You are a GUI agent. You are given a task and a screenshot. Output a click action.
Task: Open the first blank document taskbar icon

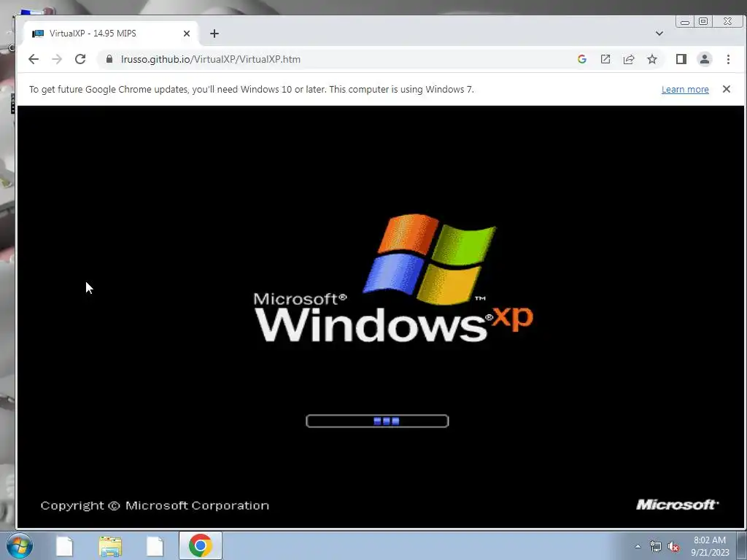(x=64, y=546)
